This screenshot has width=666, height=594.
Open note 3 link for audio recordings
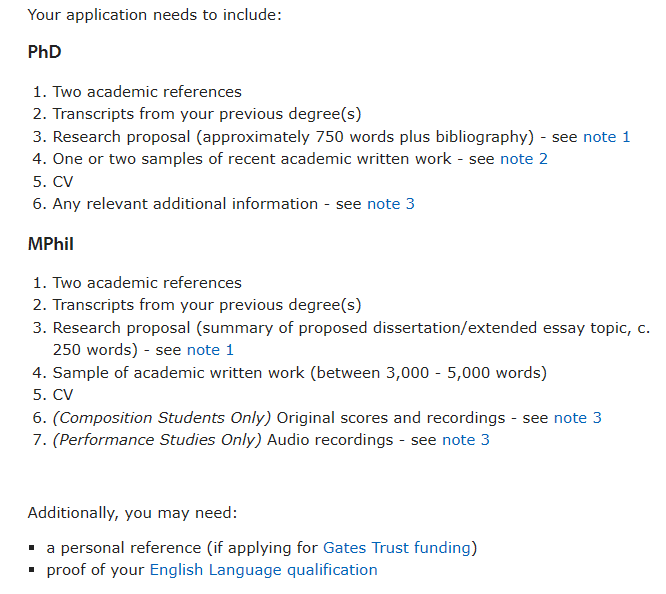click(x=466, y=440)
